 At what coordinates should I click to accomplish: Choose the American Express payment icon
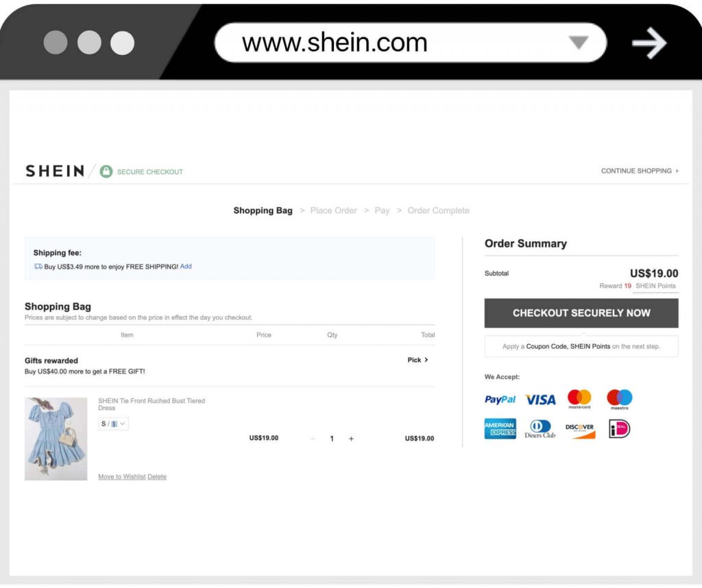(x=499, y=428)
